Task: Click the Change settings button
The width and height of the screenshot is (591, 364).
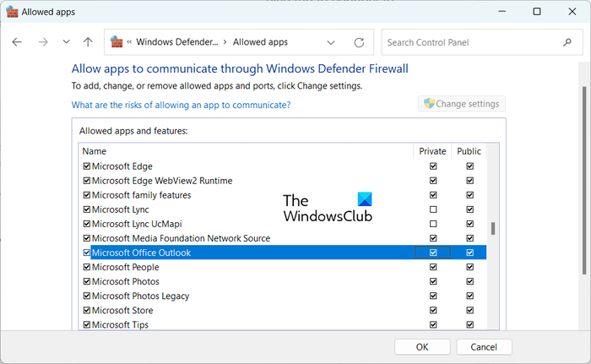Action: tap(462, 104)
